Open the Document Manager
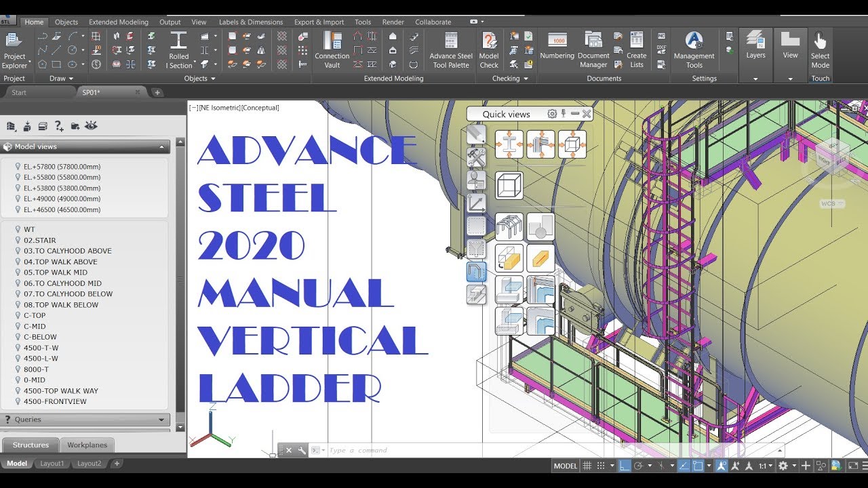 point(593,50)
